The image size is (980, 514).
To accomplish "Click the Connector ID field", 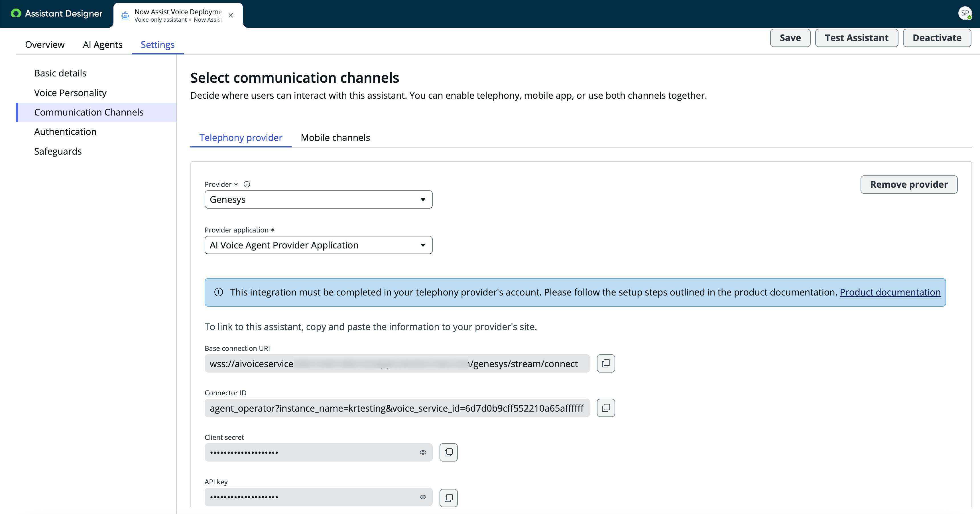I will coord(397,408).
